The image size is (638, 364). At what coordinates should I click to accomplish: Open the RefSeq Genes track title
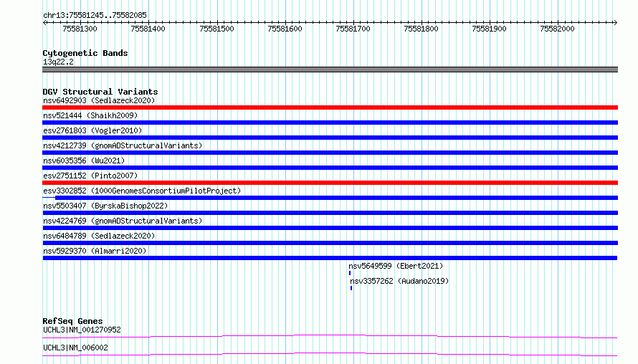pos(72,321)
